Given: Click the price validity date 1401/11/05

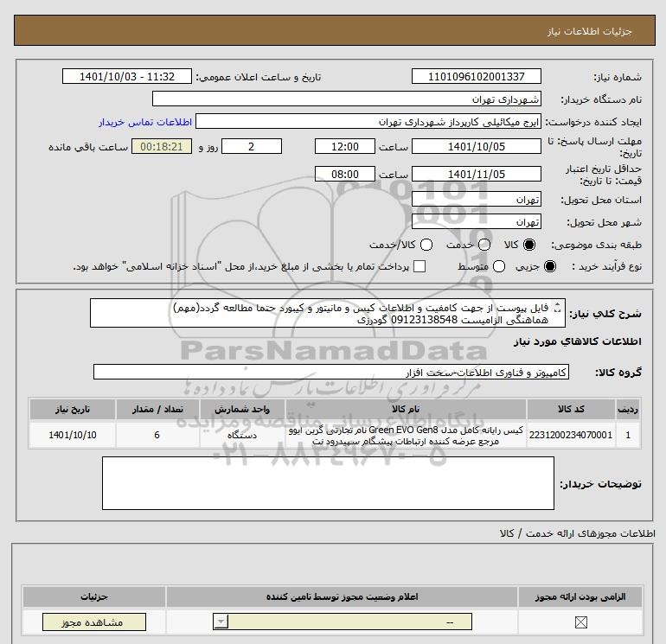Looking at the screenshot, I should pos(476,174).
